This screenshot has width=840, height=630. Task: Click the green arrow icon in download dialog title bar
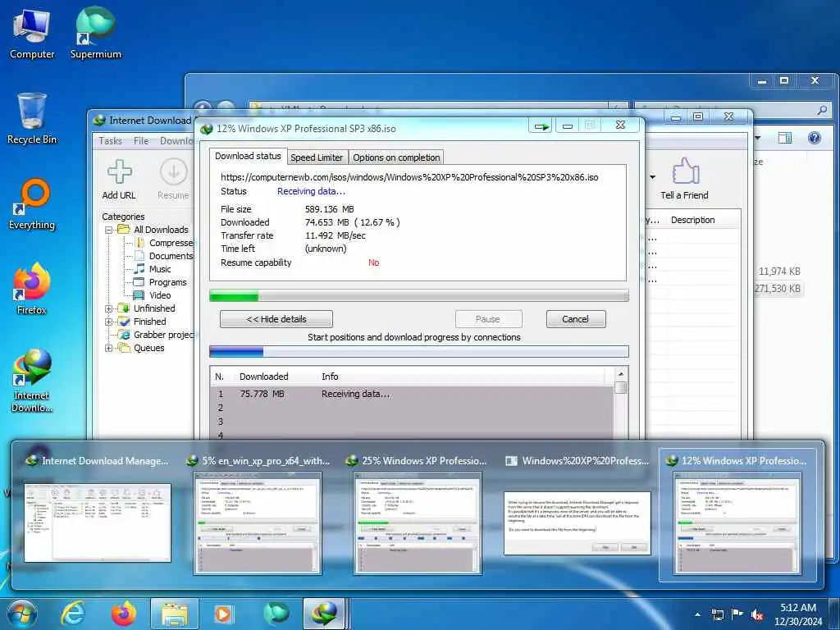click(541, 126)
